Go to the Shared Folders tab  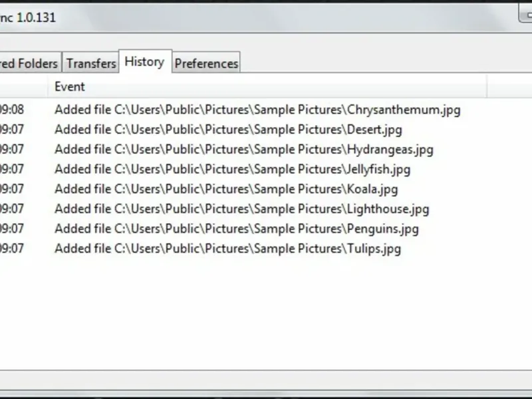pyautogui.click(x=29, y=63)
